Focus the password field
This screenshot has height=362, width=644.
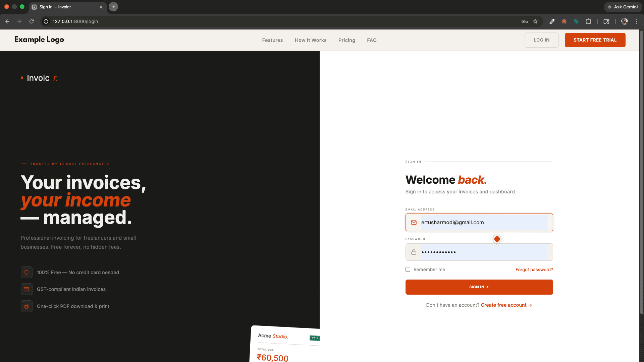click(479, 252)
